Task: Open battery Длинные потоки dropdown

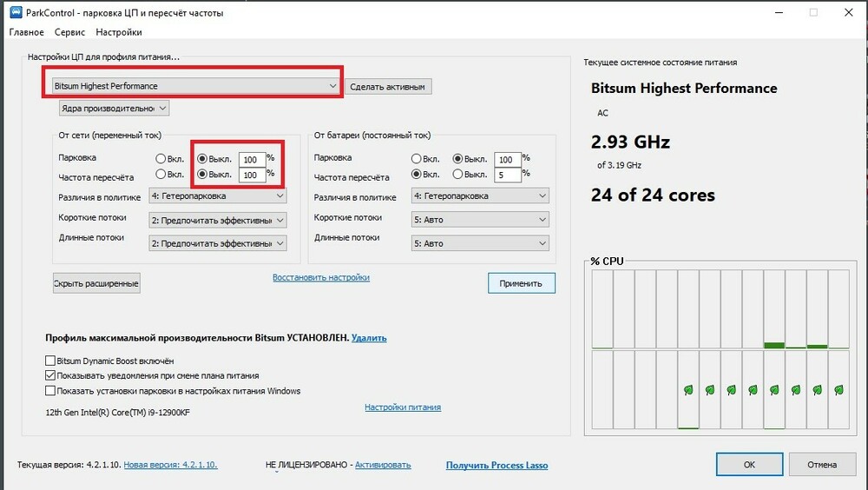Action: (480, 243)
